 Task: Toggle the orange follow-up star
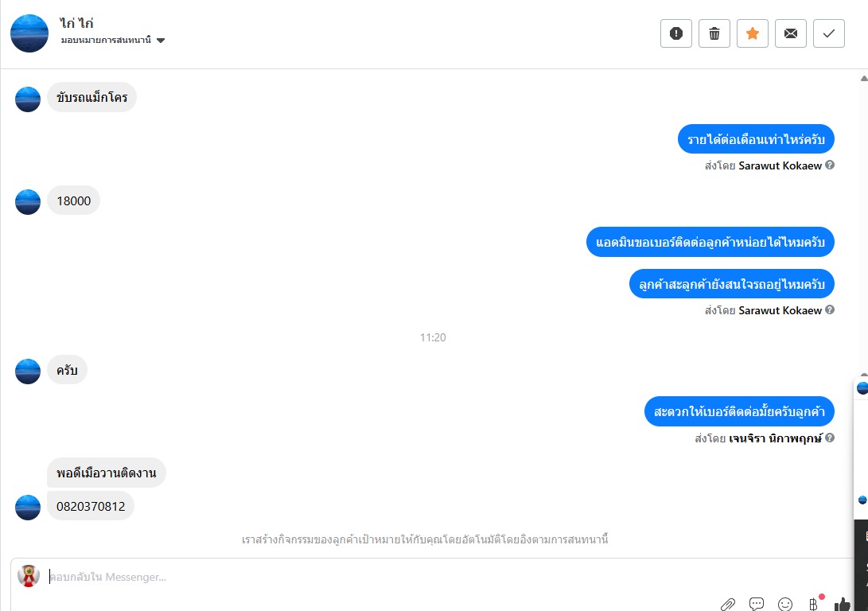(753, 33)
